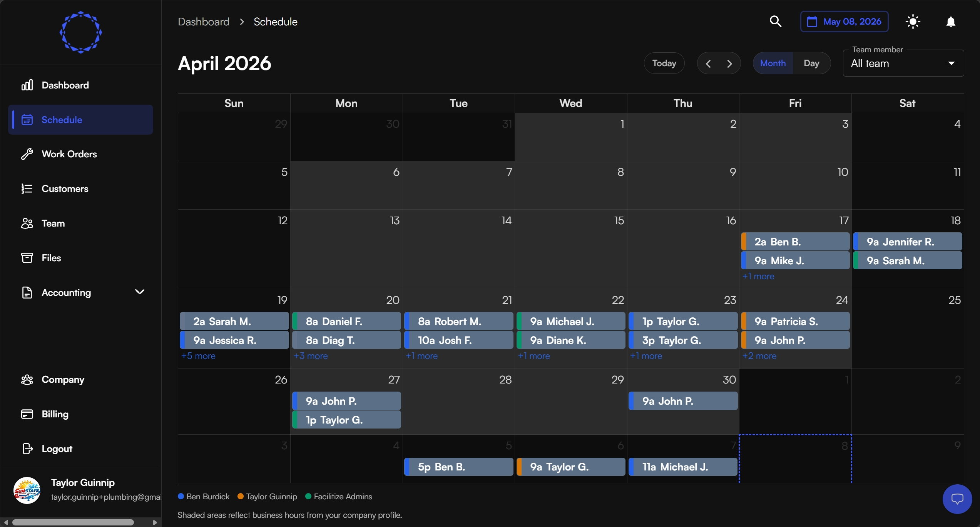
Task: Go to the previous month arrow
Action: pyautogui.click(x=708, y=63)
